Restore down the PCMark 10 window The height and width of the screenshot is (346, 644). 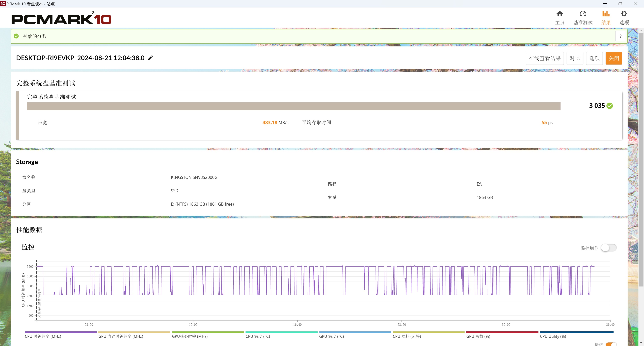(620, 4)
